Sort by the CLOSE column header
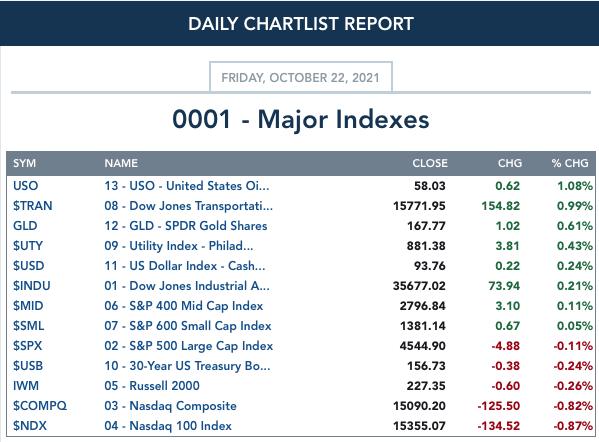This screenshot has height=442, width=599. [x=430, y=163]
